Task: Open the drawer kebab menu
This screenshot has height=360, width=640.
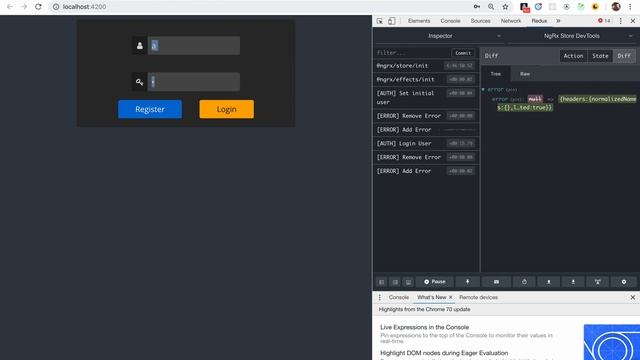Action: pyautogui.click(x=380, y=298)
